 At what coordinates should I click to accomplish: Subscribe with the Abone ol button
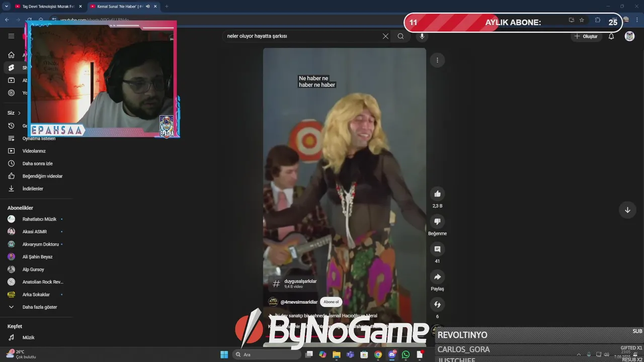point(331,302)
